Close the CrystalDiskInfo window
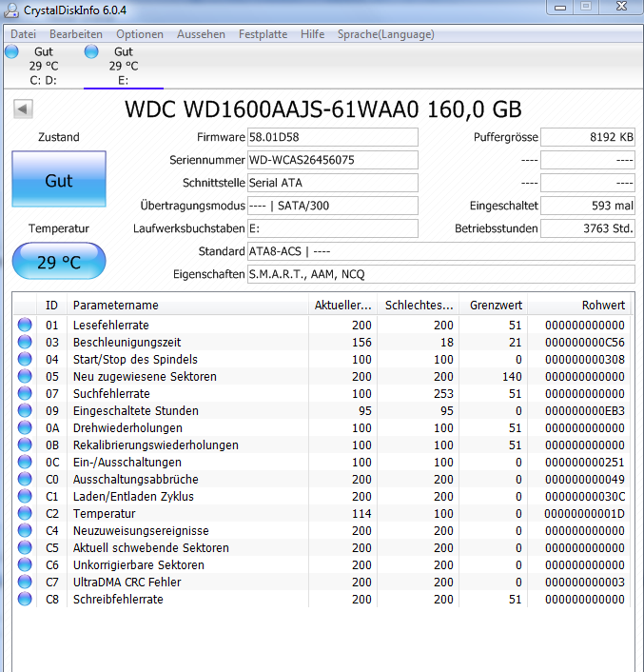This screenshot has height=672, width=644. click(x=621, y=7)
